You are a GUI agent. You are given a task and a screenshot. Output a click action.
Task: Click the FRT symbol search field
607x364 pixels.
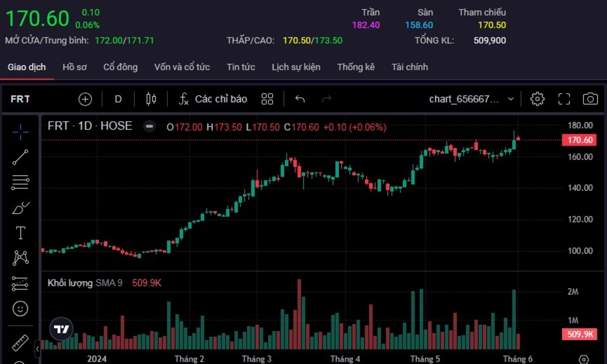pos(20,99)
